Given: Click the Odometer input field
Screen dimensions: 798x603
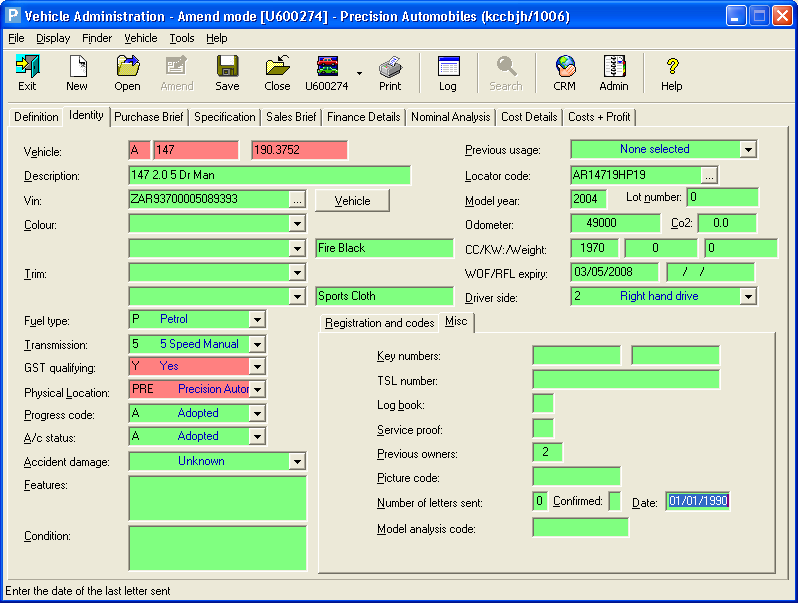Looking at the screenshot, I should pyautogui.click(x=615, y=223).
